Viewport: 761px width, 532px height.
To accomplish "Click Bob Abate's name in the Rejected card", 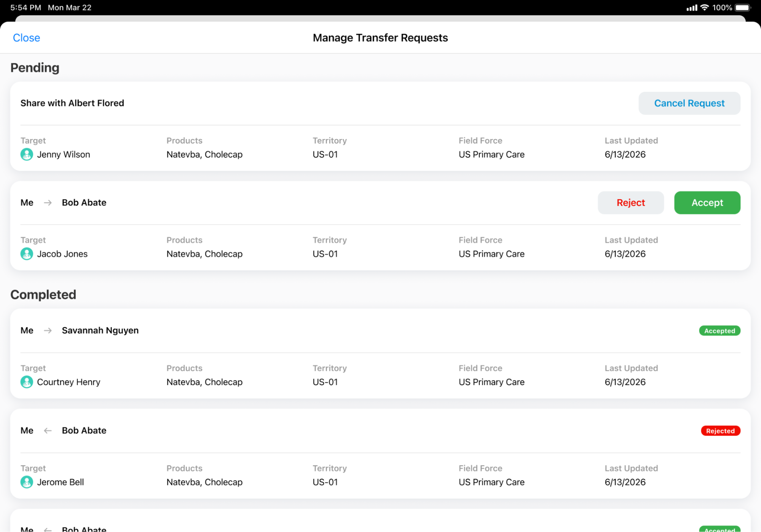I will click(x=84, y=430).
